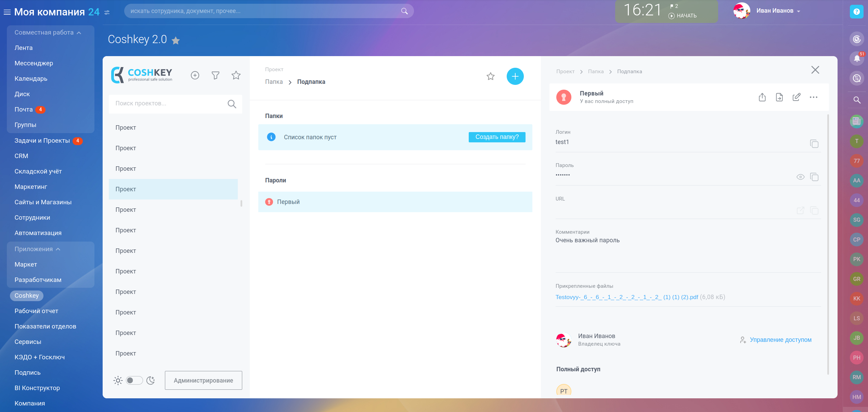
Task: Copy the login test1 value
Action: [x=814, y=144]
